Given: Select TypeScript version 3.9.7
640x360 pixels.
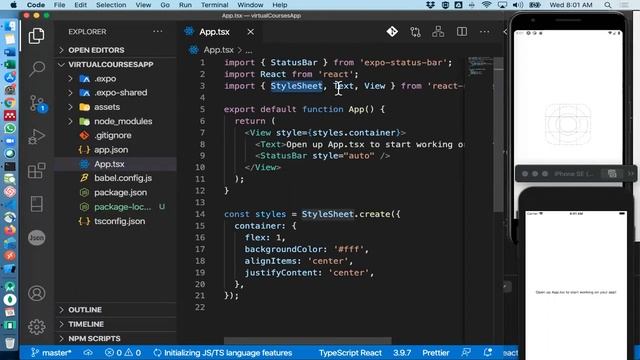Looking at the screenshot, I should [402, 353].
